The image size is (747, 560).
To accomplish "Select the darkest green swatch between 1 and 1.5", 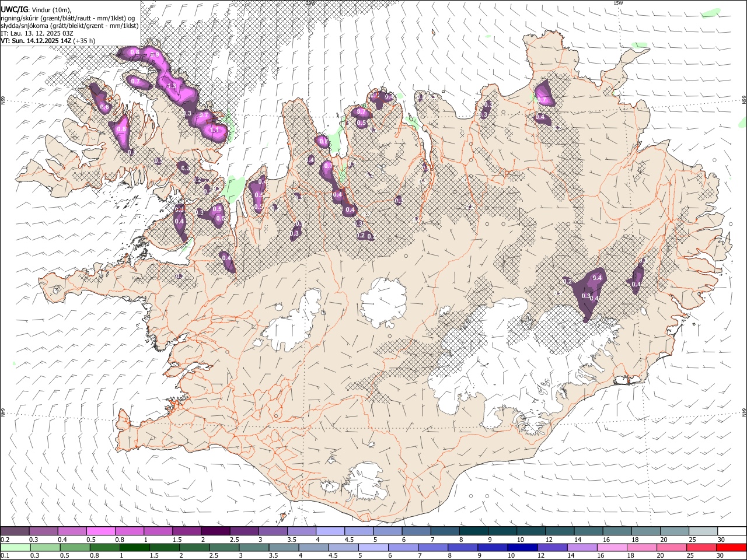I will (134, 547).
